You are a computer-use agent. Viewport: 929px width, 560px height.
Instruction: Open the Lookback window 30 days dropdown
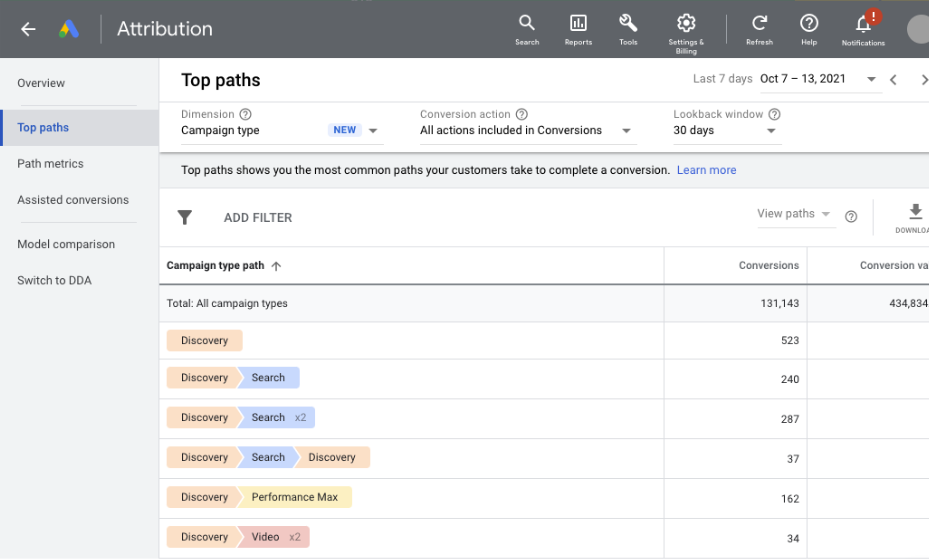tap(771, 131)
